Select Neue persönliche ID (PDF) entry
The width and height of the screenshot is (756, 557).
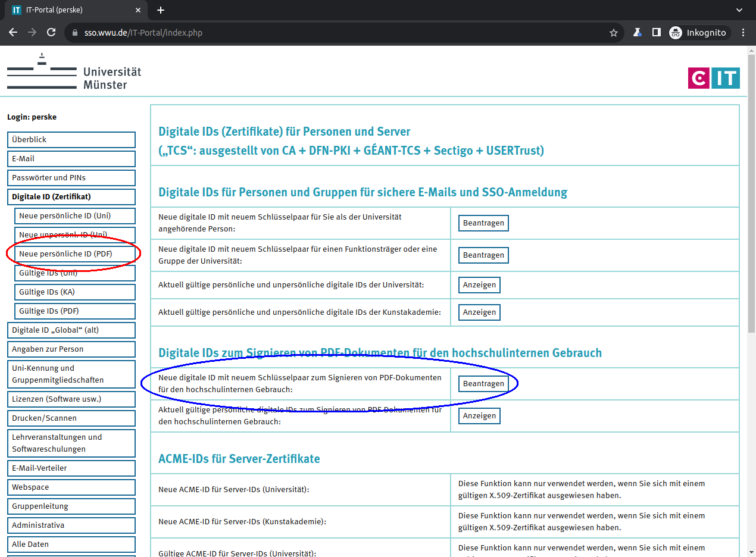pos(74,254)
